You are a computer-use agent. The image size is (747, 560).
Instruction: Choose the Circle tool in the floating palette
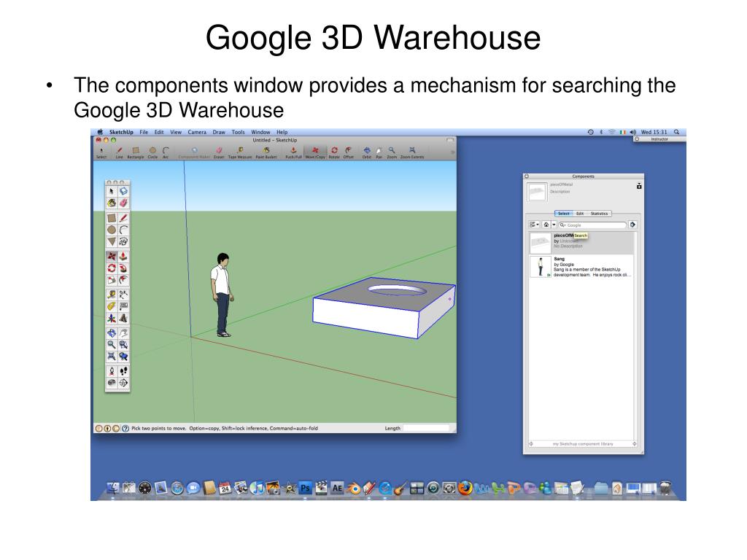click(112, 230)
